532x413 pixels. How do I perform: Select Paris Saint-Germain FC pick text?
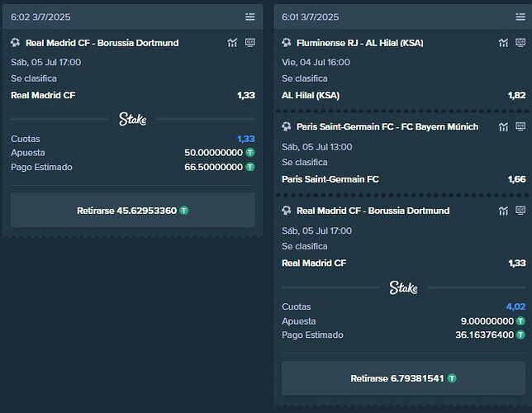330,179
